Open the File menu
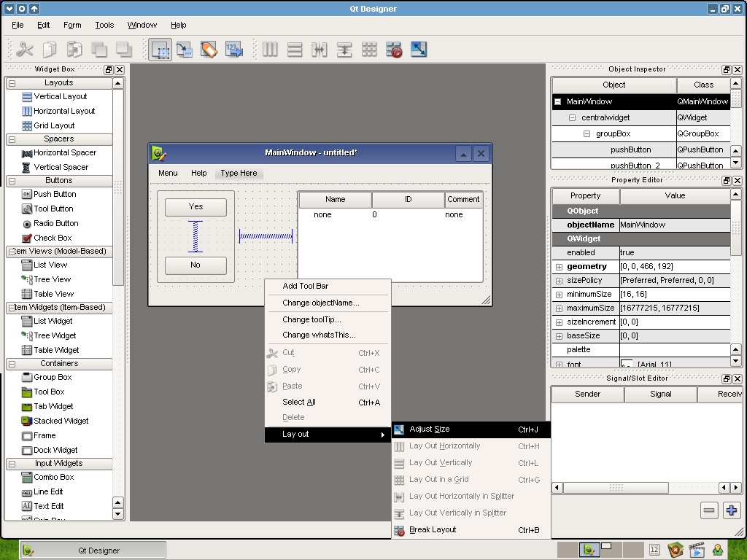The width and height of the screenshot is (747, 560). click(x=18, y=26)
